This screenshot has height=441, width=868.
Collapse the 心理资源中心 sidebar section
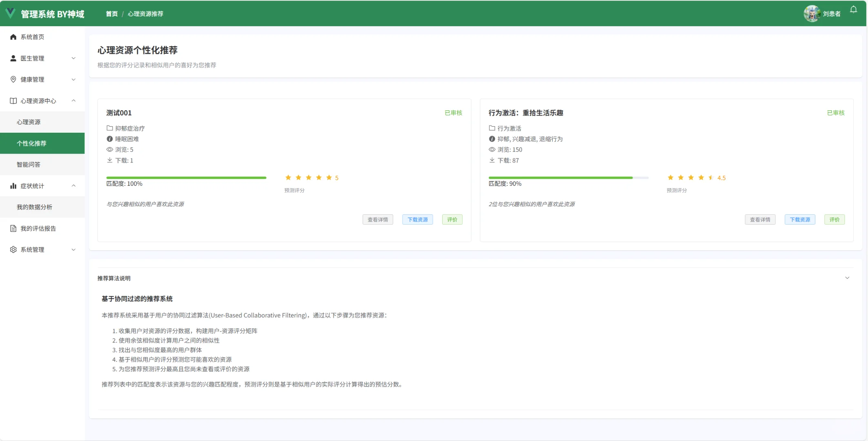tap(73, 100)
